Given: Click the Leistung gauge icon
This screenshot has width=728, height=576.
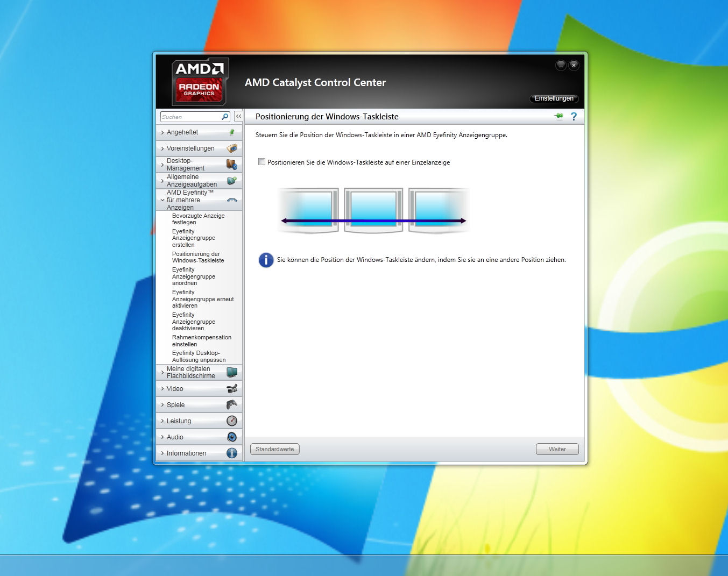Looking at the screenshot, I should point(232,421).
